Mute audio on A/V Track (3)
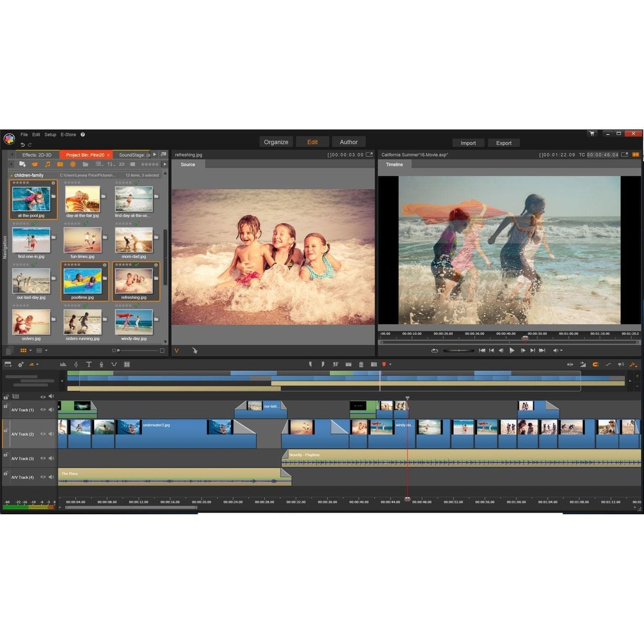This screenshot has width=644, height=644. tap(52, 458)
